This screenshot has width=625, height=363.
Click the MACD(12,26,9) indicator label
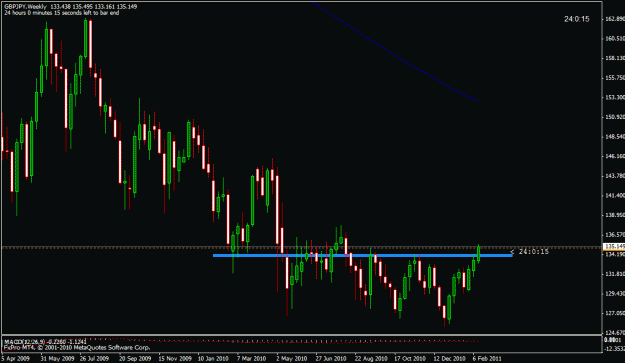(26, 341)
